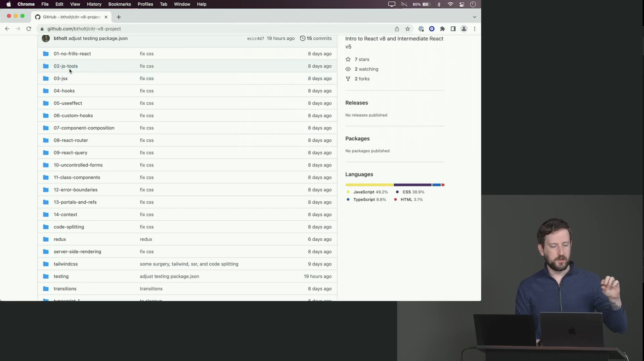Viewport: 644px width, 361px height.
Task: Open macOS Control Center
Action: (462, 4)
